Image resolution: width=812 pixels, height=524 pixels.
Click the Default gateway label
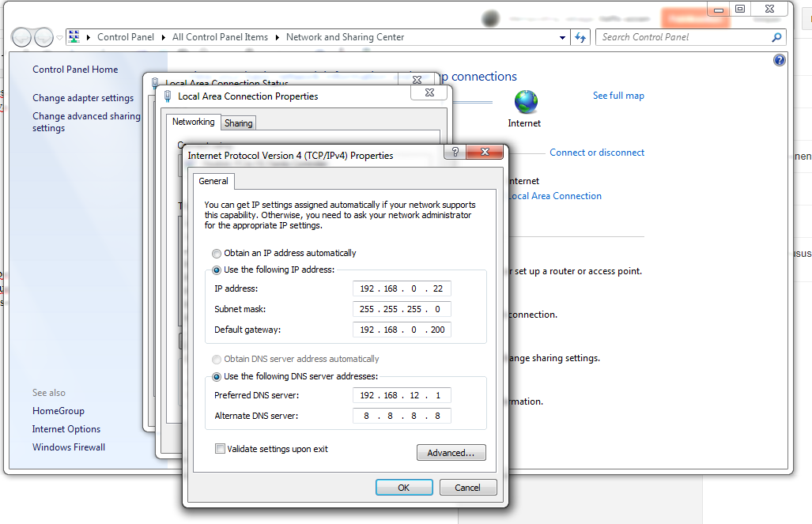pos(247,330)
